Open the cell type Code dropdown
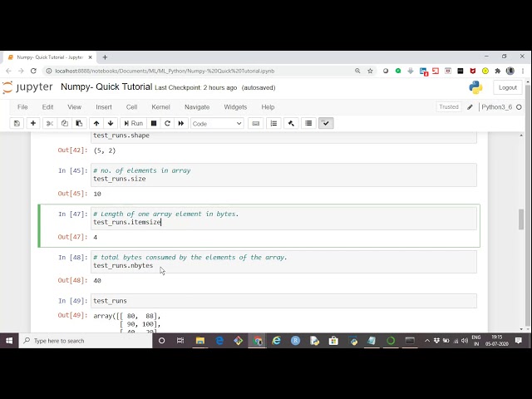This screenshot has height=399, width=532. pyautogui.click(x=217, y=124)
